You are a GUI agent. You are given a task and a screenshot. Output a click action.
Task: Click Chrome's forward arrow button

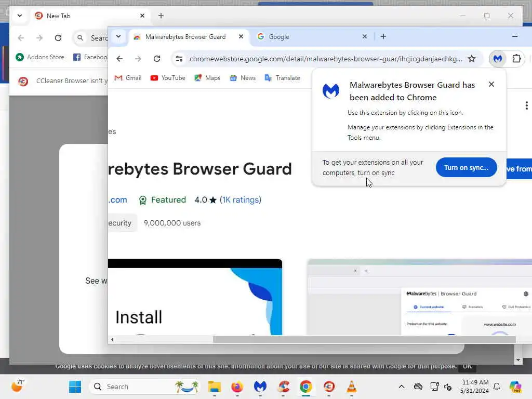[138, 59]
